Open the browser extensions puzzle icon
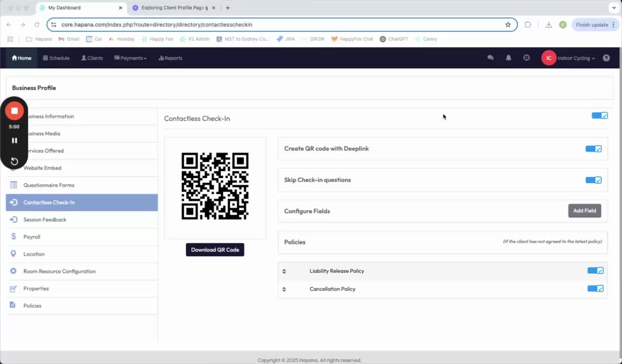Viewport: 622px width, 364px height. [528, 24]
